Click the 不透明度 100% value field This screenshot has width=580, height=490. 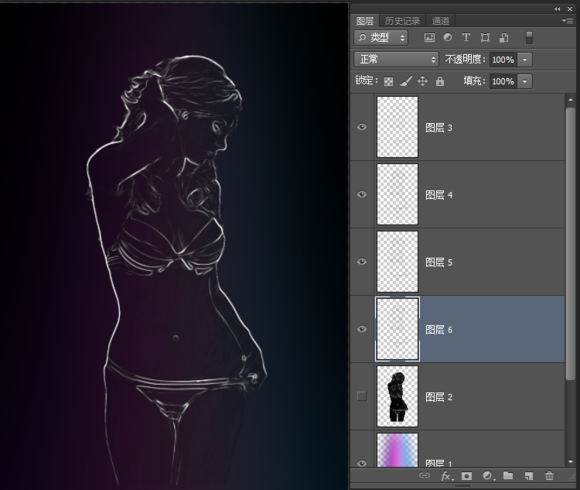pyautogui.click(x=503, y=60)
